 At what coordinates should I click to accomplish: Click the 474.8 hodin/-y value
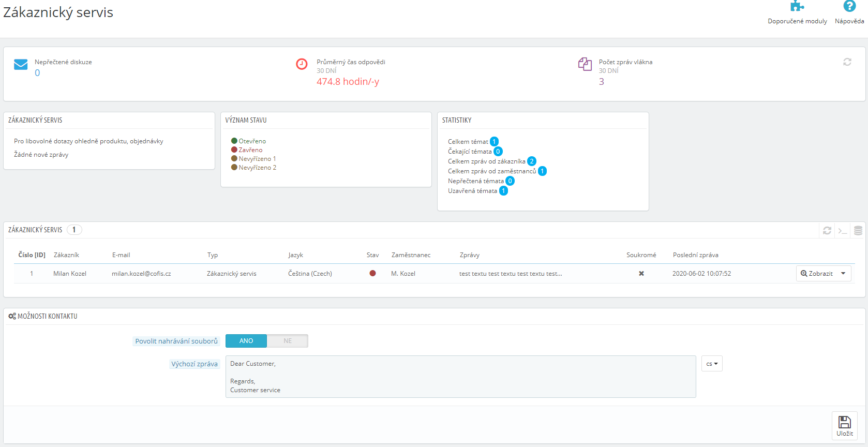click(348, 82)
